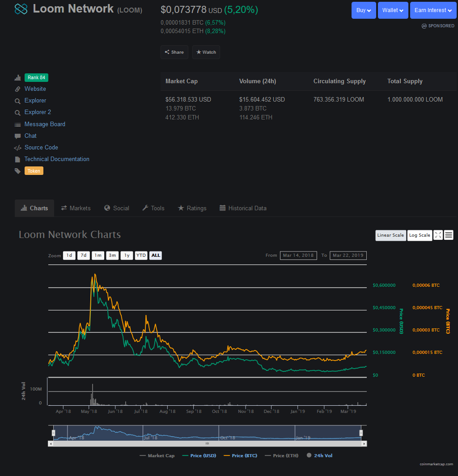Click the magnifier icon beside Explorer
The image size is (458, 476).
(x=17, y=101)
